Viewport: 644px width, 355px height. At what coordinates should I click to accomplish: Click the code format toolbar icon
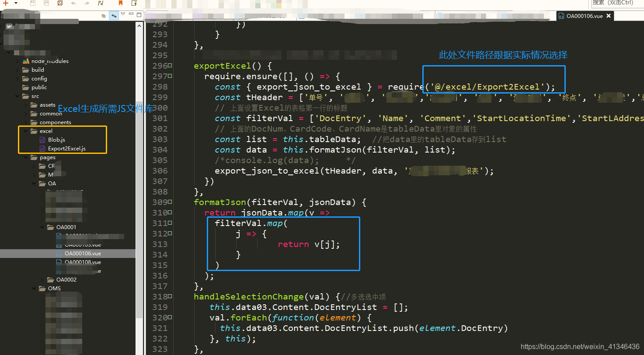[x=101, y=3]
